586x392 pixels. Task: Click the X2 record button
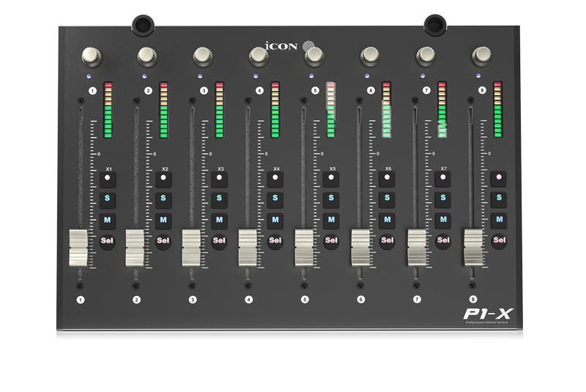pyautogui.click(x=164, y=178)
